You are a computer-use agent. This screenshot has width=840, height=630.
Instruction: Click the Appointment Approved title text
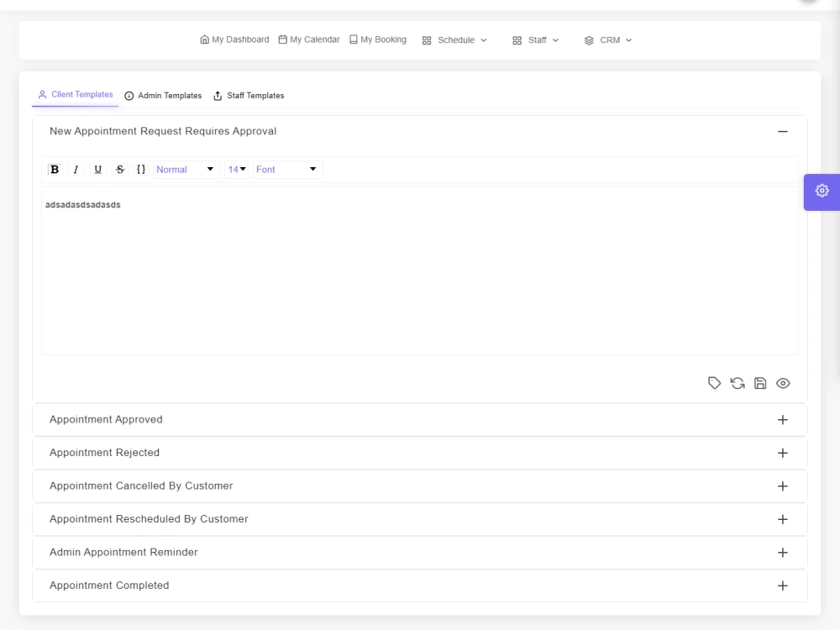click(106, 419)
